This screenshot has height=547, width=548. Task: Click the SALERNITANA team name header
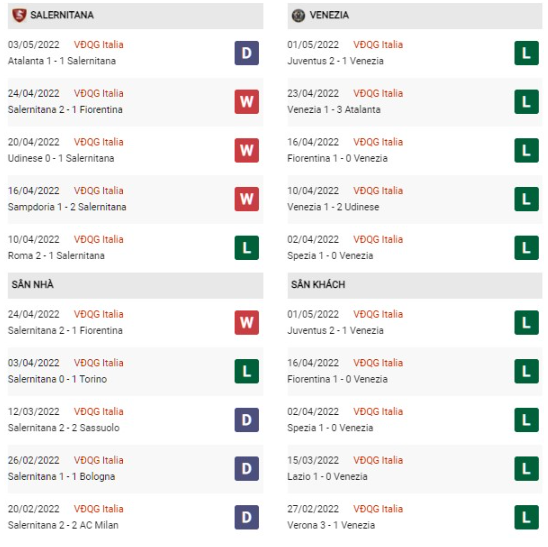[62, 15]
